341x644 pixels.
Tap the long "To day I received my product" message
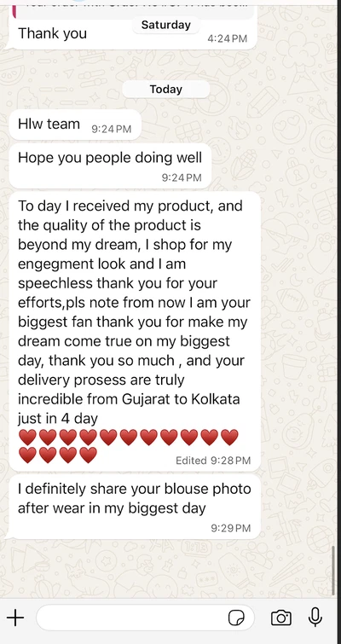(135, 332)
